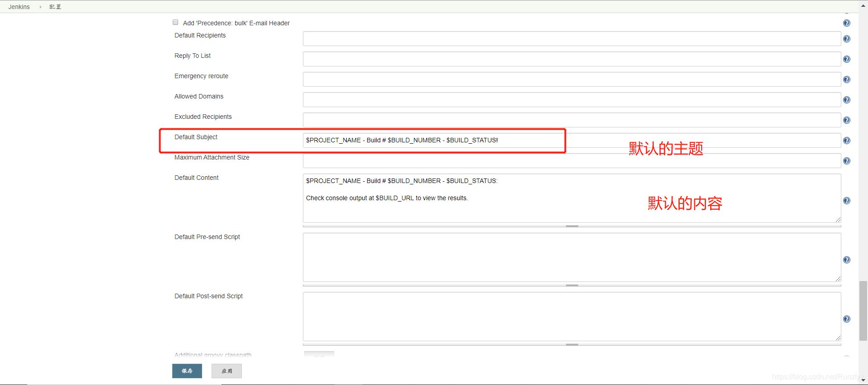Open help icon for Excluded Recipients

click(847, 120)
